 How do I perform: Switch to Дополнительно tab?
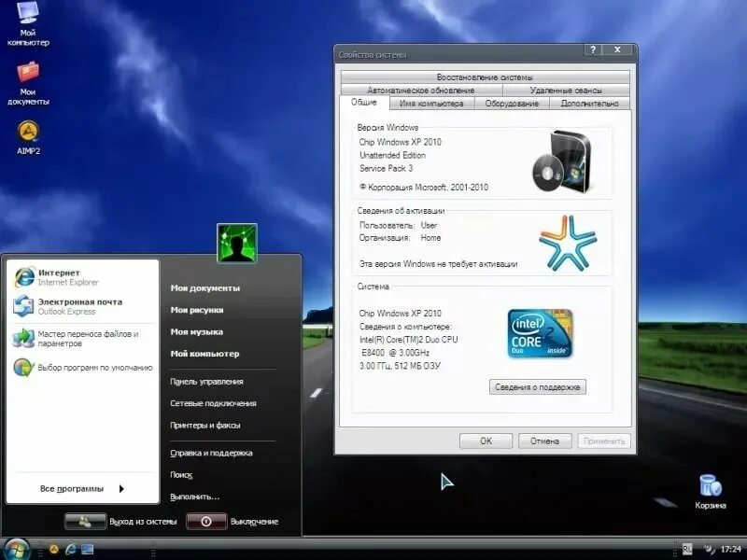[590, 104]
